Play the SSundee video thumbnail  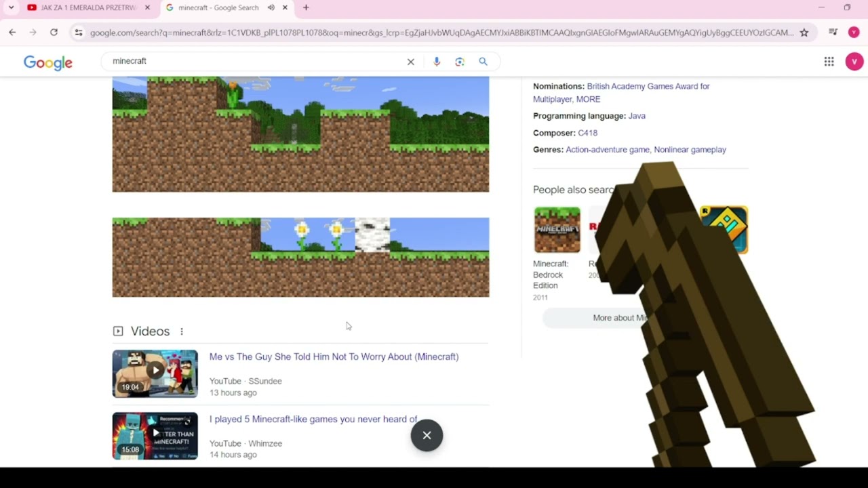[155, 373]
